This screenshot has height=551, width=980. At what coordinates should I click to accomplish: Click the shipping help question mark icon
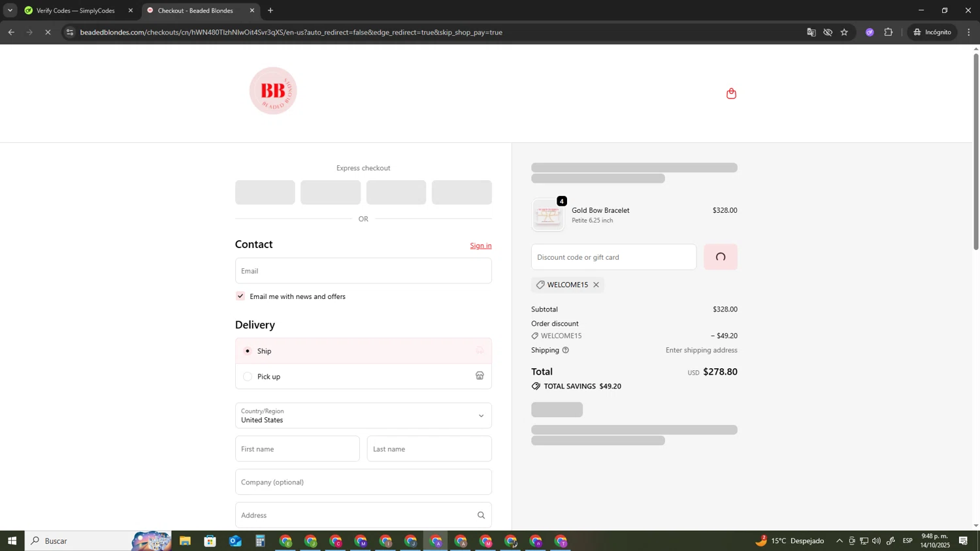[x=566, y=351]
